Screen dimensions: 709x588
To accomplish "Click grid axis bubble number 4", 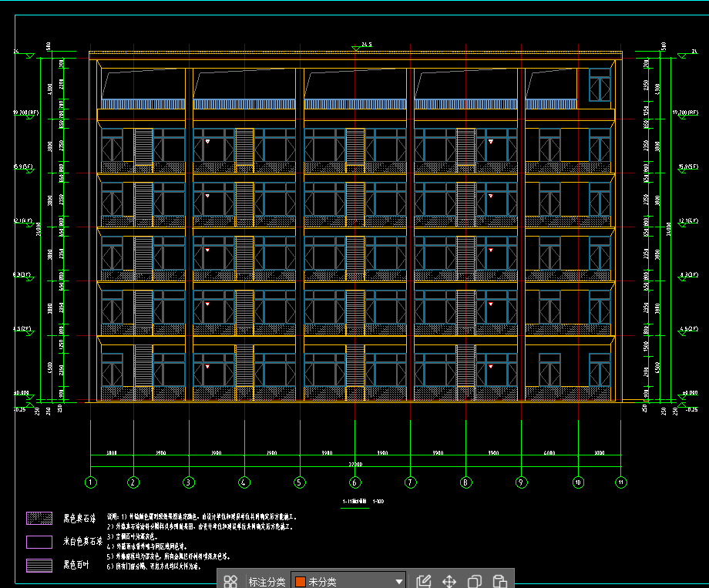I will click(244, 483).
